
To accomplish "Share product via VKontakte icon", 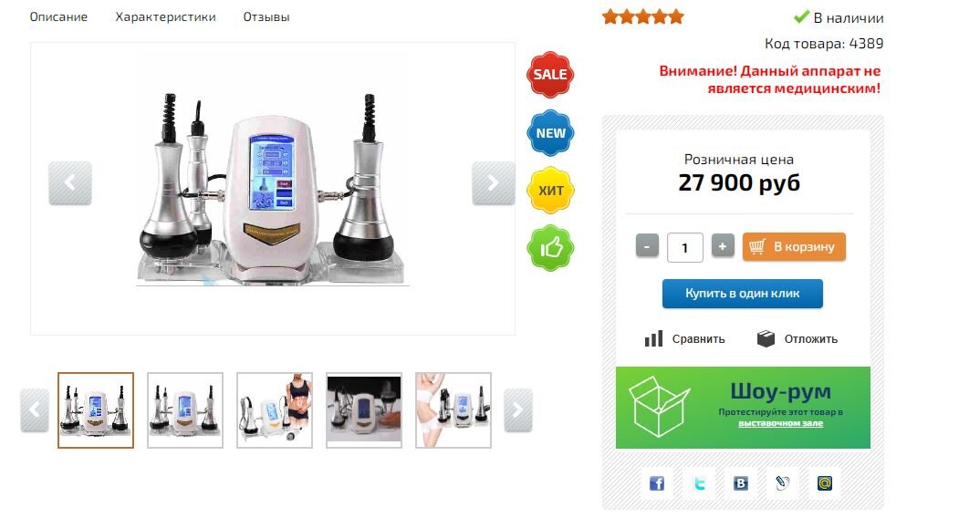I will [x=741, y=483].
